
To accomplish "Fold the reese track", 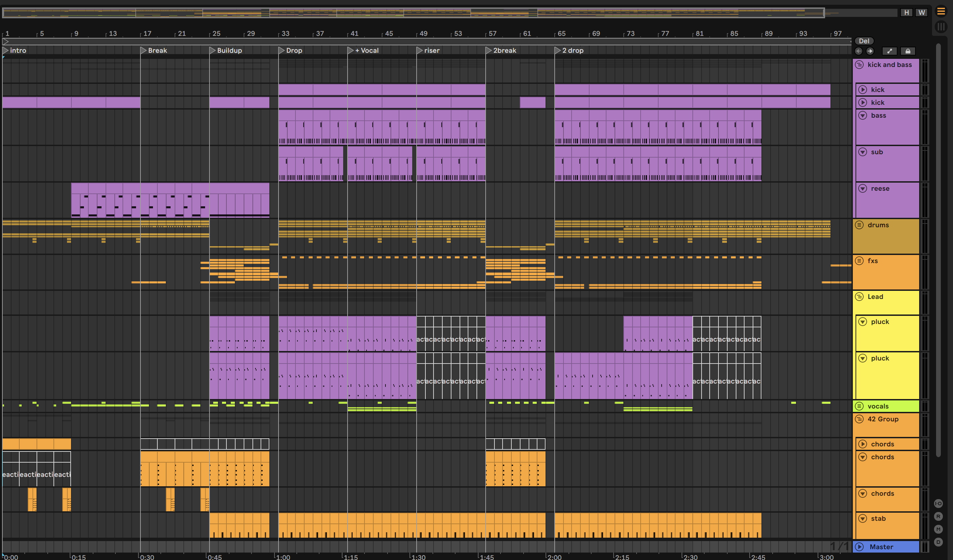I will [x=863, y=188].
